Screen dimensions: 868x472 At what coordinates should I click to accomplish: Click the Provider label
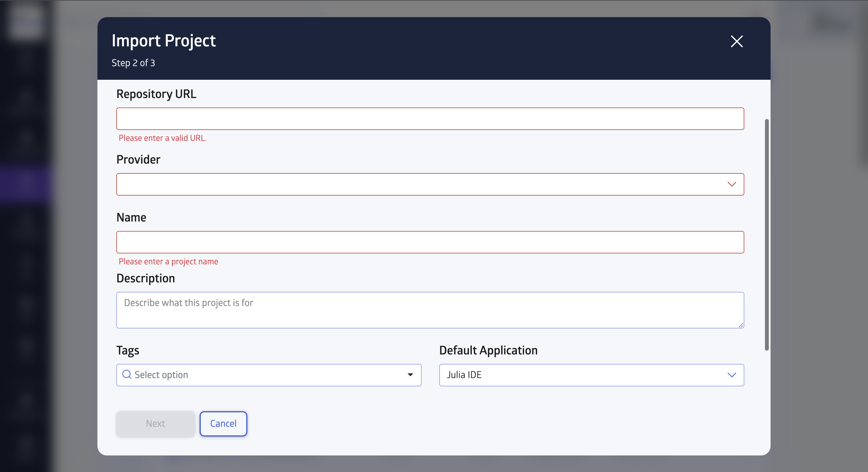click(138, 159)
